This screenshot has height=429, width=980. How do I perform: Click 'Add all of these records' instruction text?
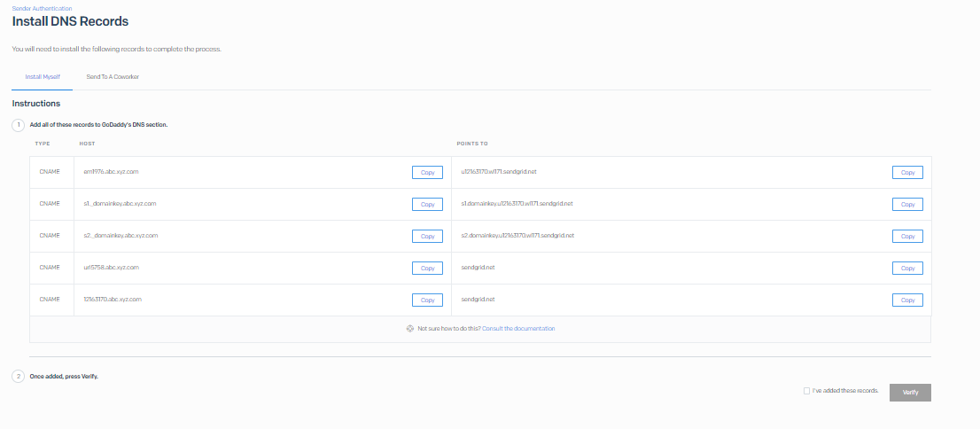pyautogui.click(x=98, y=124)
